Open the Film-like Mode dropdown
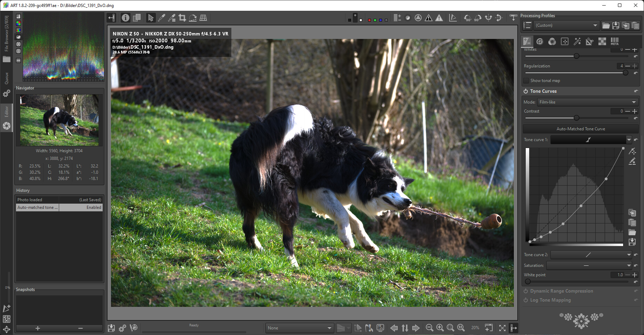The width and height of the screenshot is (644, 335). pos(587,102)
